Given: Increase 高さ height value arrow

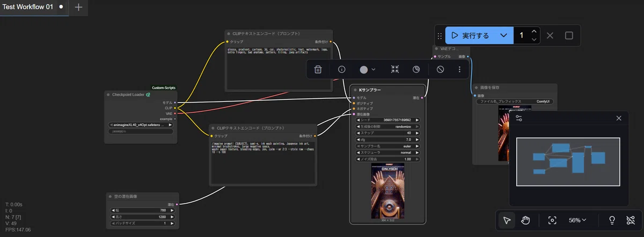Looking at the screenshot, I should point(172,217).
